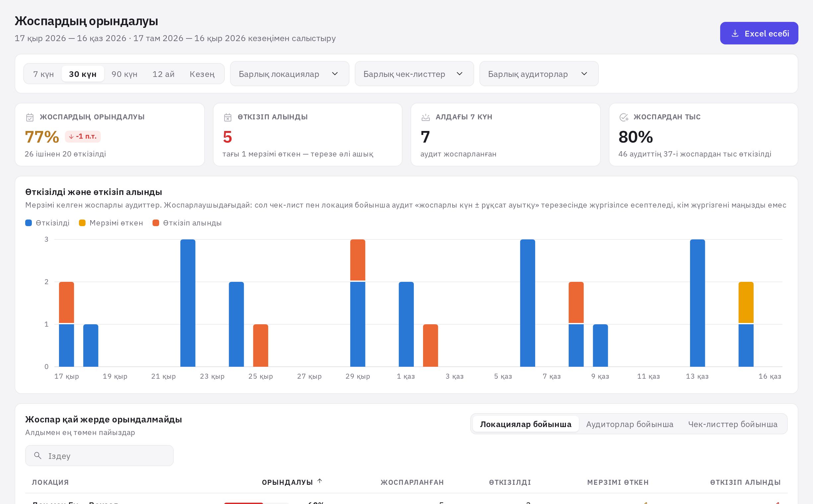Toggle the yellow Мерзімі өткен legend swatch

tap(82, 223)
